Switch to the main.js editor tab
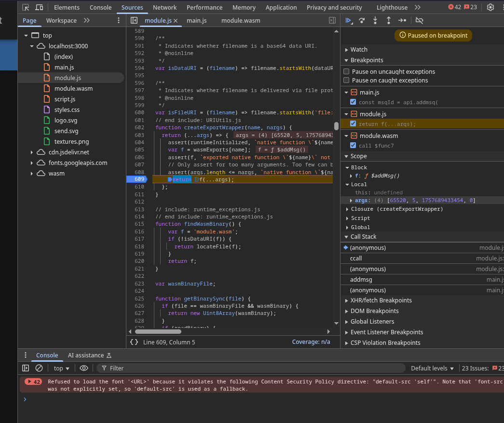 pyautogui.click(x=197, y=20)
